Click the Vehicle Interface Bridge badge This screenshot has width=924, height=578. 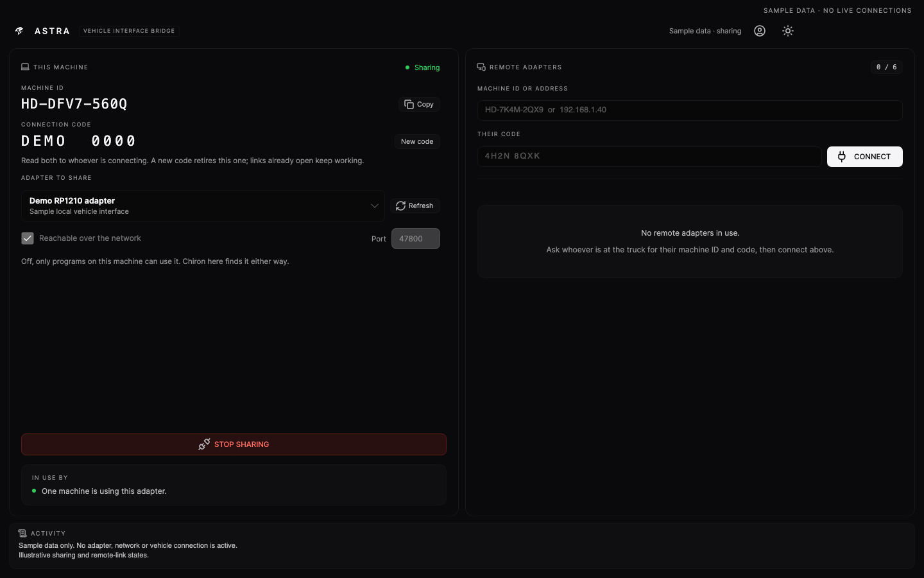click(x=129, y=31)
